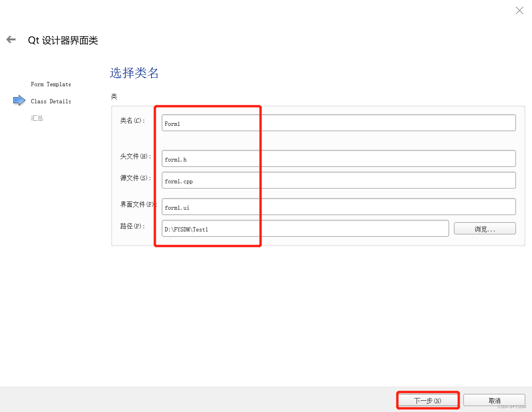Open the 浏览... browse button

[x=485, y=228]
